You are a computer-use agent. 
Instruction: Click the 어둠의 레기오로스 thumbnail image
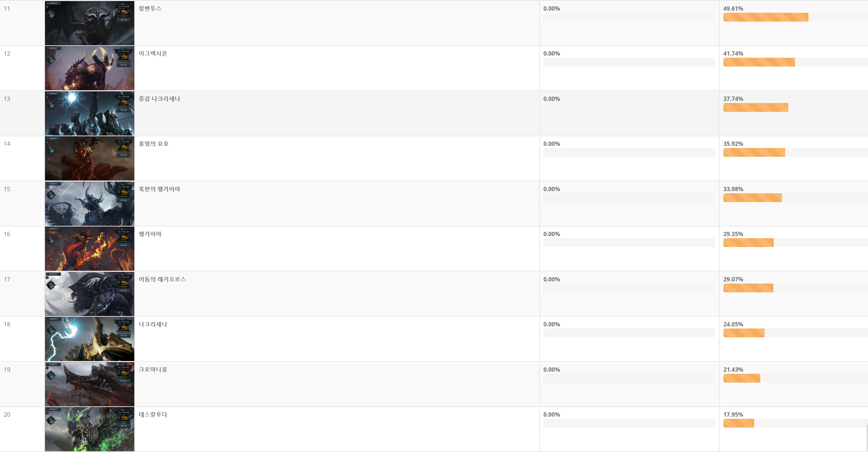pyautogui.click(x=90, y=294)
